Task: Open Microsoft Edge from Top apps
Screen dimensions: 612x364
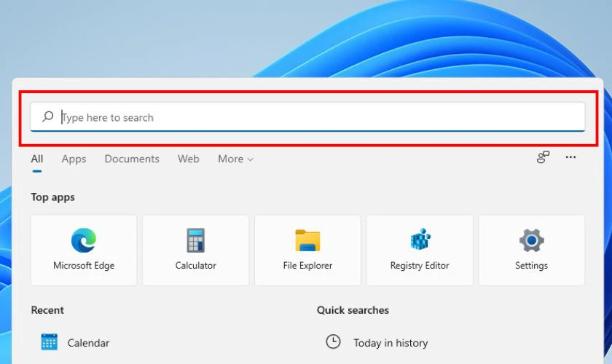Action: pos(84,250)
